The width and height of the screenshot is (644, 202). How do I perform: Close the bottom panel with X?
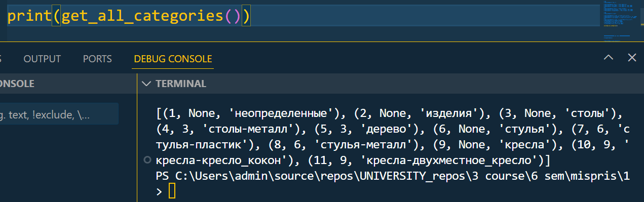click(x=632, y=58)
